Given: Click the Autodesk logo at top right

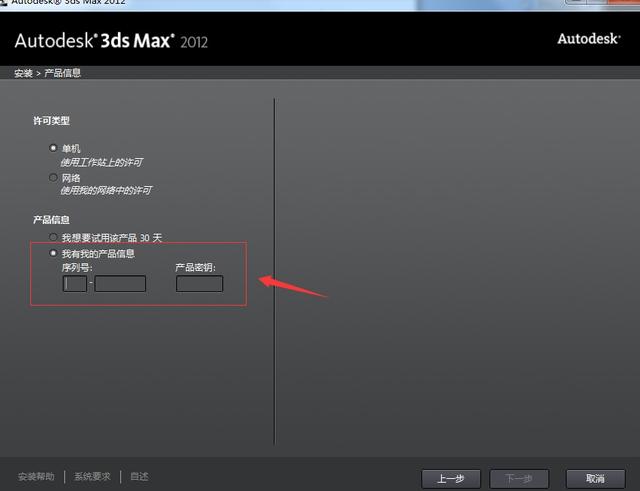Looking at the screenshot, I should pos(589,39).
